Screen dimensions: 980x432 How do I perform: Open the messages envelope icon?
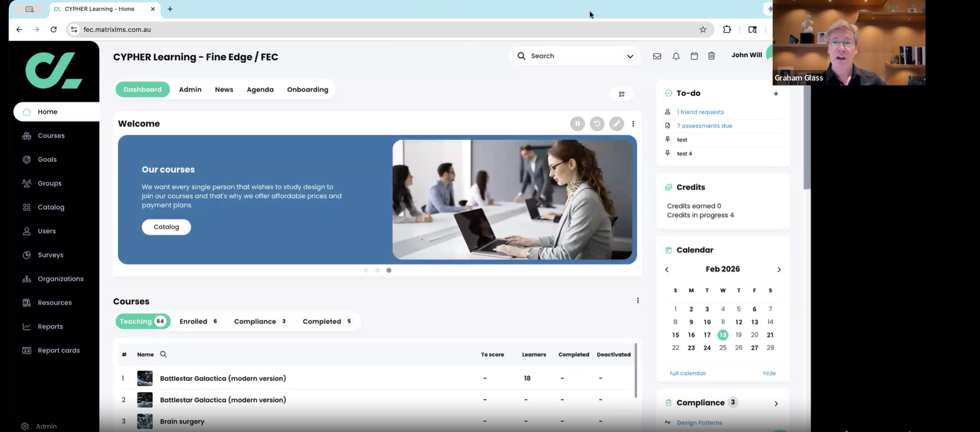tap(657, 56)
